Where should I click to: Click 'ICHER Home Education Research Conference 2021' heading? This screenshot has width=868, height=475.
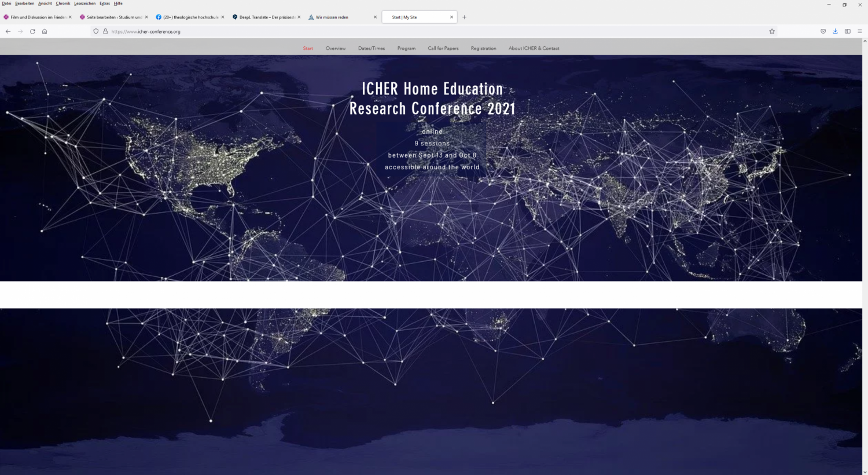[x=432, y=98]
